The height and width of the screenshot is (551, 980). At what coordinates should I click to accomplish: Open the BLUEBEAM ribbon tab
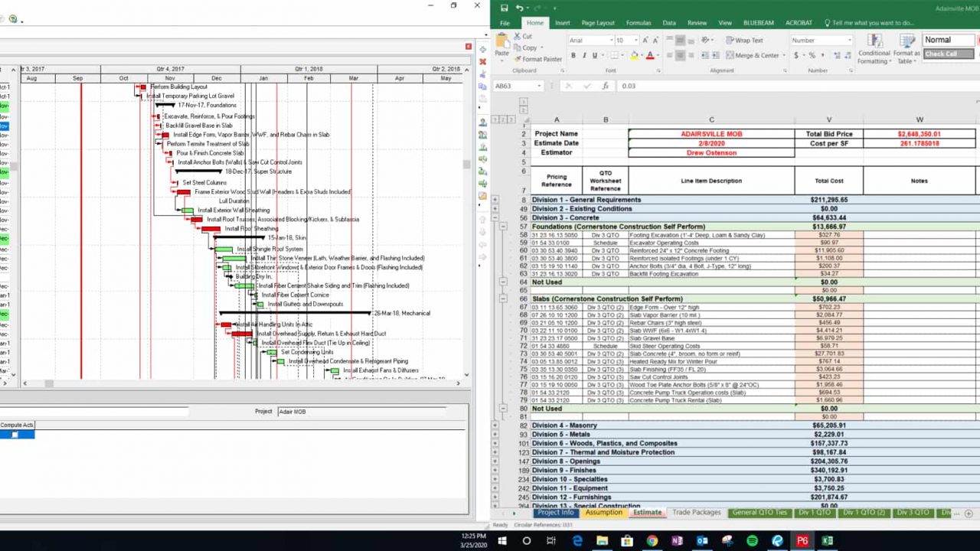(758, 23)
